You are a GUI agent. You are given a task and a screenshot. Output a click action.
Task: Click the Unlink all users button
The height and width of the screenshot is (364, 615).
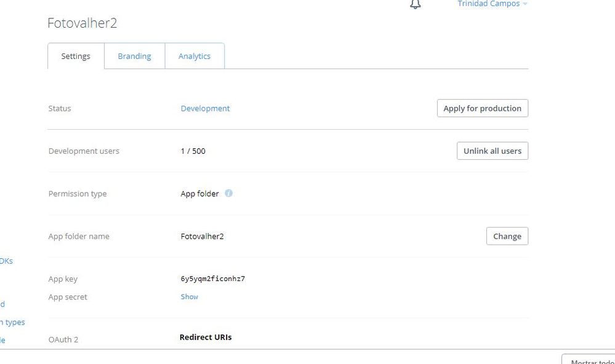coord(492,151)
